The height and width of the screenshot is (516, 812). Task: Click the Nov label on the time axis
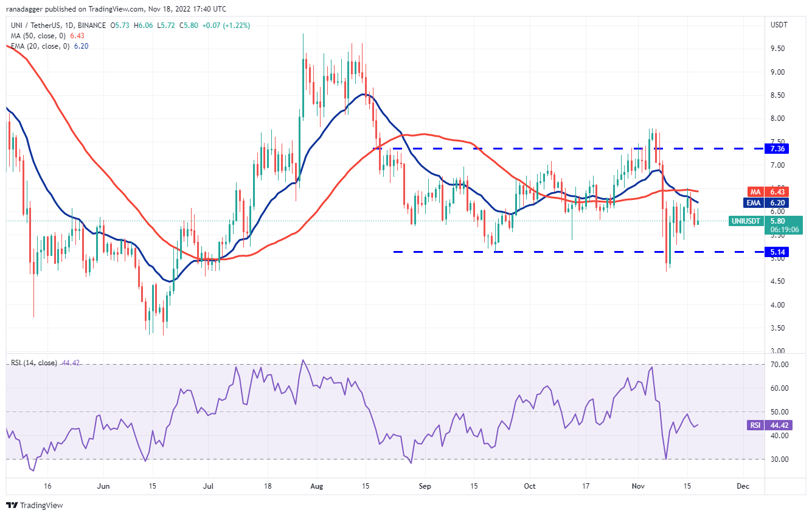(x=639, y=486)
